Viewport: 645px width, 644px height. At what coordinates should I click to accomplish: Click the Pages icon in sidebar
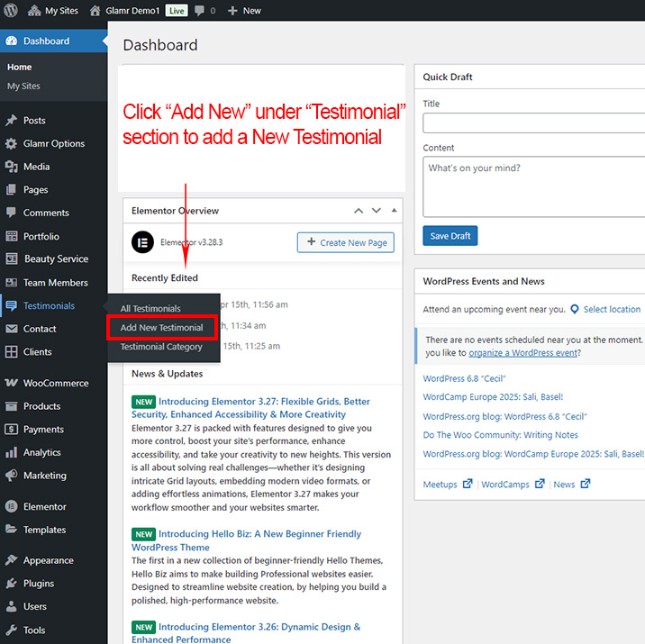coord(11,189)
